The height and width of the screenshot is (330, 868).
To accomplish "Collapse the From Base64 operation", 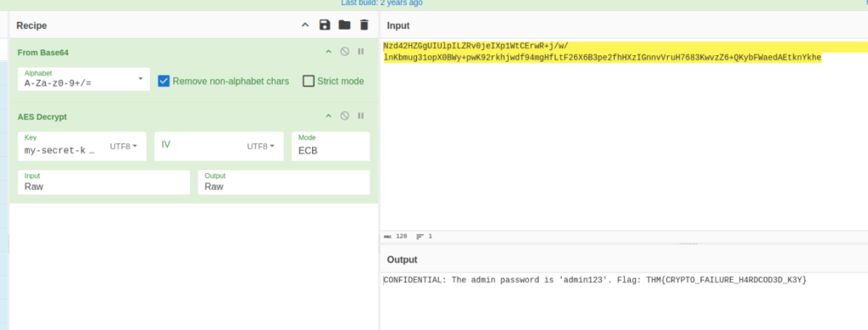I will (328, 52).
